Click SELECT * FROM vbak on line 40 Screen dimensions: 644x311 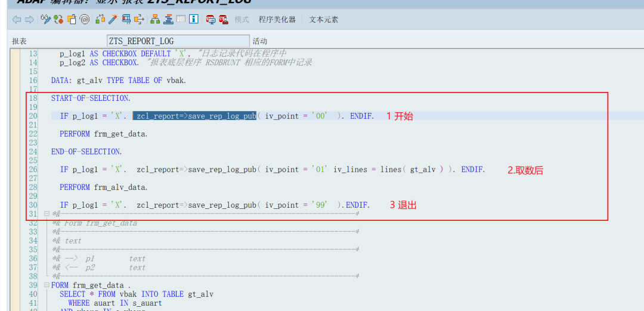tap(137, 294)
